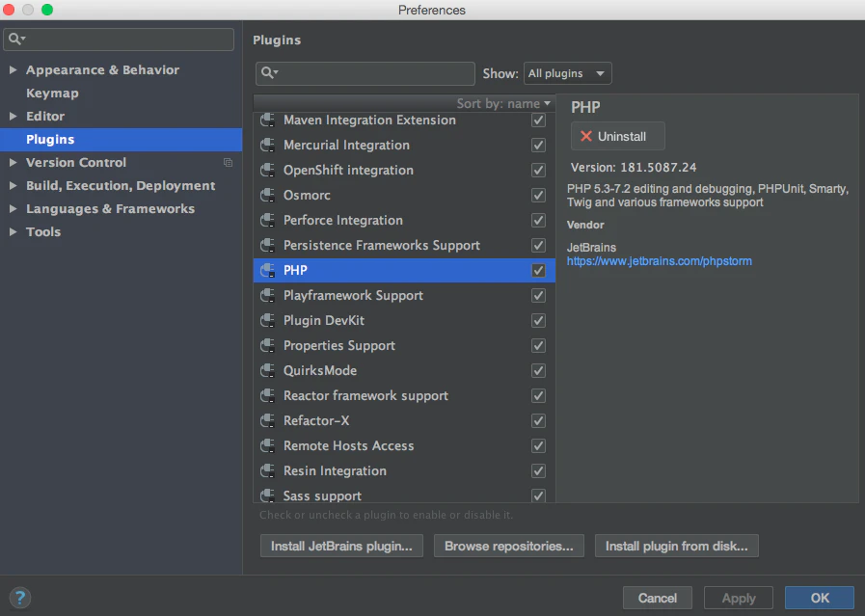Disable the QuirksMode plugin checkbox
The height and width of the screenshot is (616, 865).
tap(538, 370)
